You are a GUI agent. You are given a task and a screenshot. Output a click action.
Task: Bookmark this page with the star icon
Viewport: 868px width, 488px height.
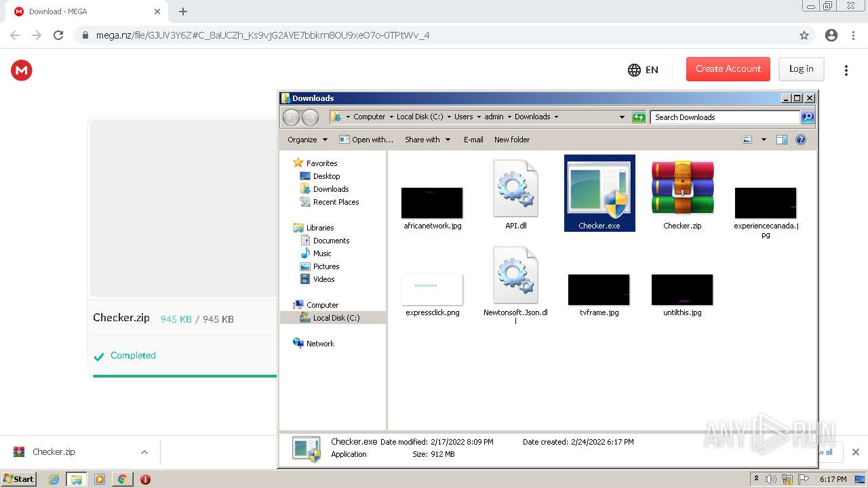(x=804, y=35)
